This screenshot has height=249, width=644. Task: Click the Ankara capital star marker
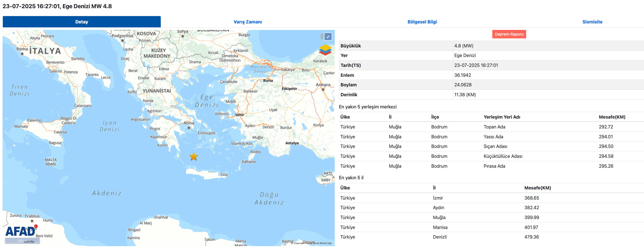pos(323,89)
